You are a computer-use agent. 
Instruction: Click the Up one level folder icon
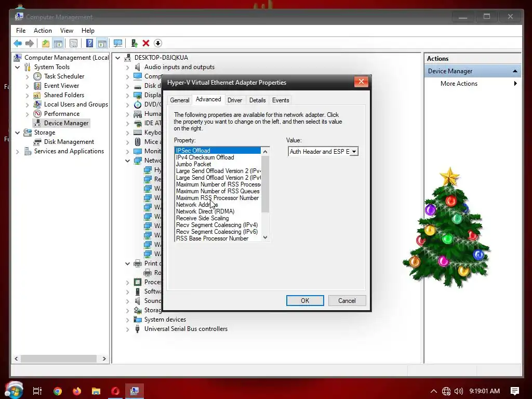46,44
